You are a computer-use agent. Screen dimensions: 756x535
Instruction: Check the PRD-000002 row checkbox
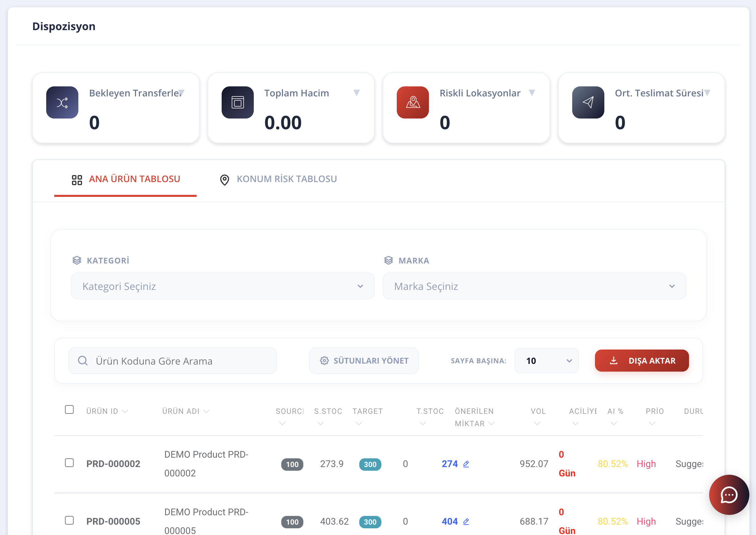69,463
